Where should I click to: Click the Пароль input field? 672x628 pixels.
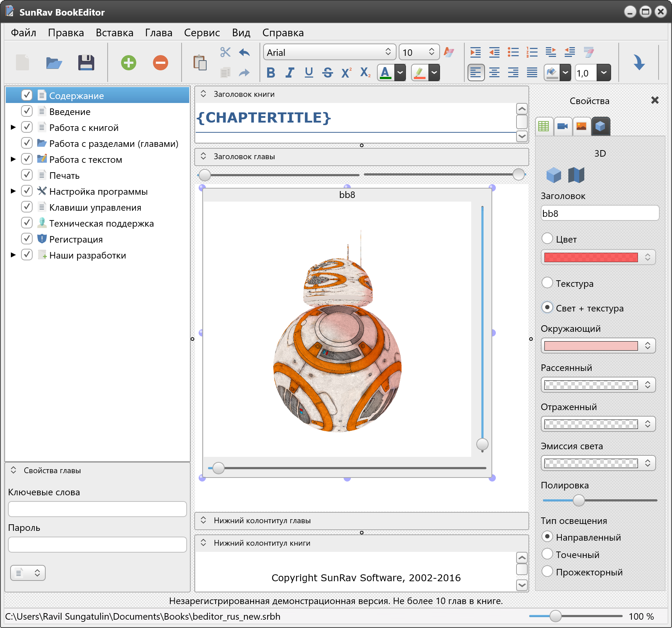pyautogui.click(x=98, y=545)
